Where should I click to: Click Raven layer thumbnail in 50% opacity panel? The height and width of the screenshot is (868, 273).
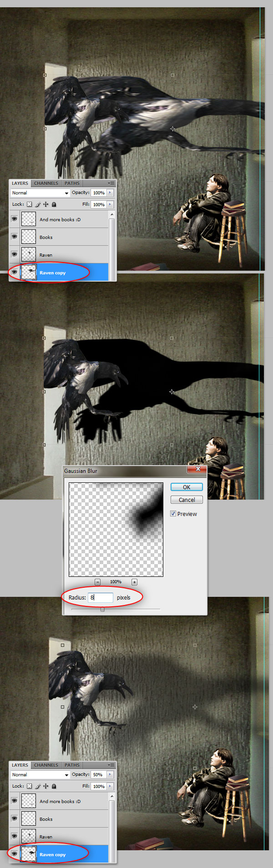pos(29,837)
